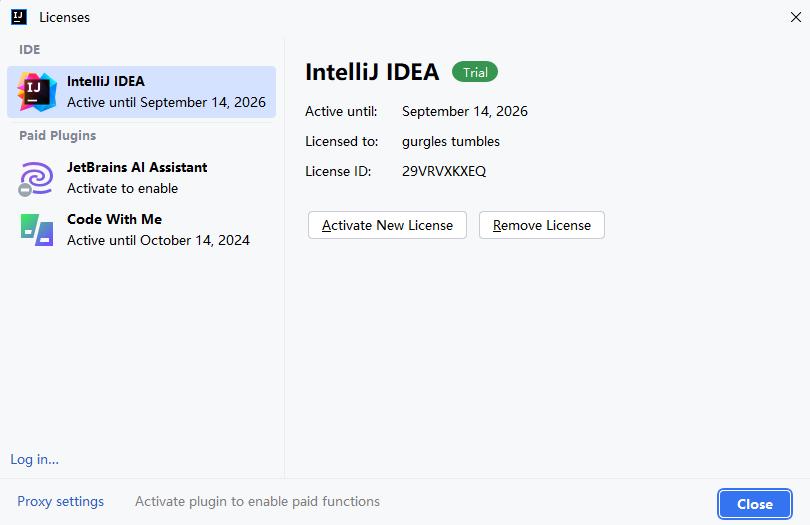
Task: Click the green Trial badge
Action: pyautogui.click(x=475, y=72)
